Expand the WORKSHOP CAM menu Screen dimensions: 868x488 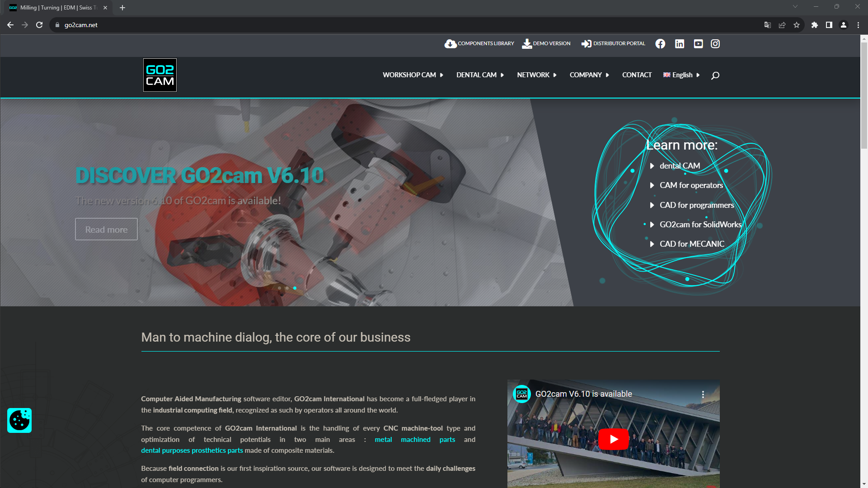tap(409, 75)
